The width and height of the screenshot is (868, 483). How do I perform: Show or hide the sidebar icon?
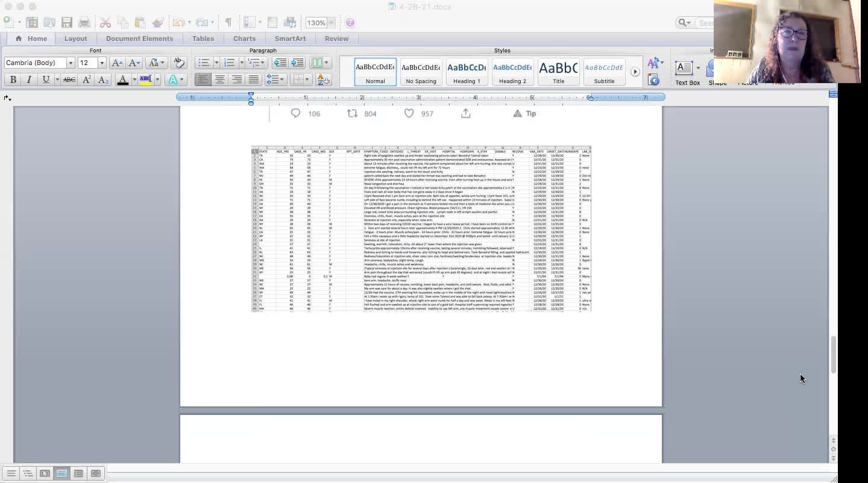[250, 22]
